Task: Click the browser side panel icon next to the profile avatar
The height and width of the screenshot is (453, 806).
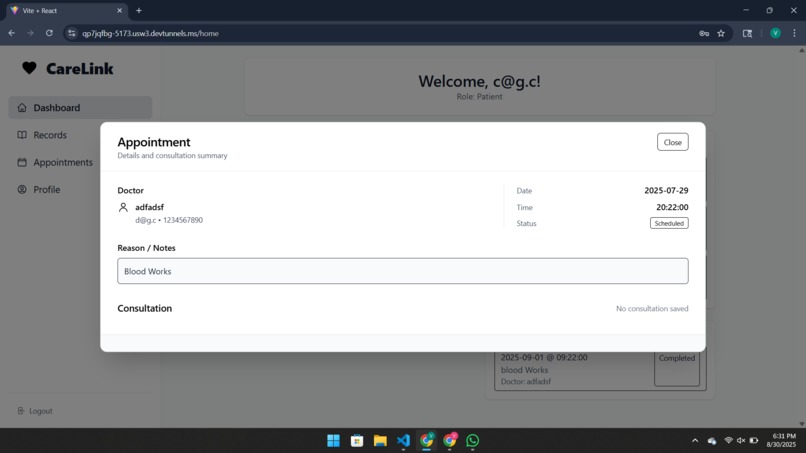Action: [x=747, y=33]
